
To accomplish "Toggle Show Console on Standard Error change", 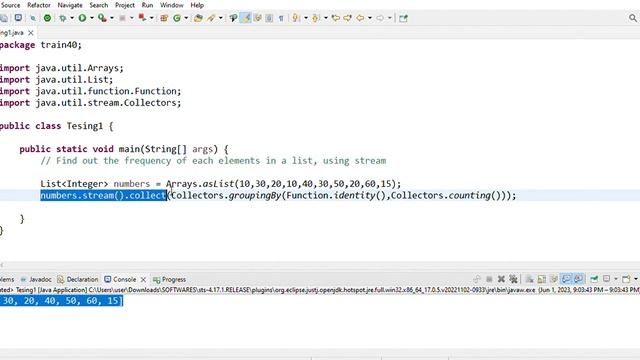I will (578, 279).
